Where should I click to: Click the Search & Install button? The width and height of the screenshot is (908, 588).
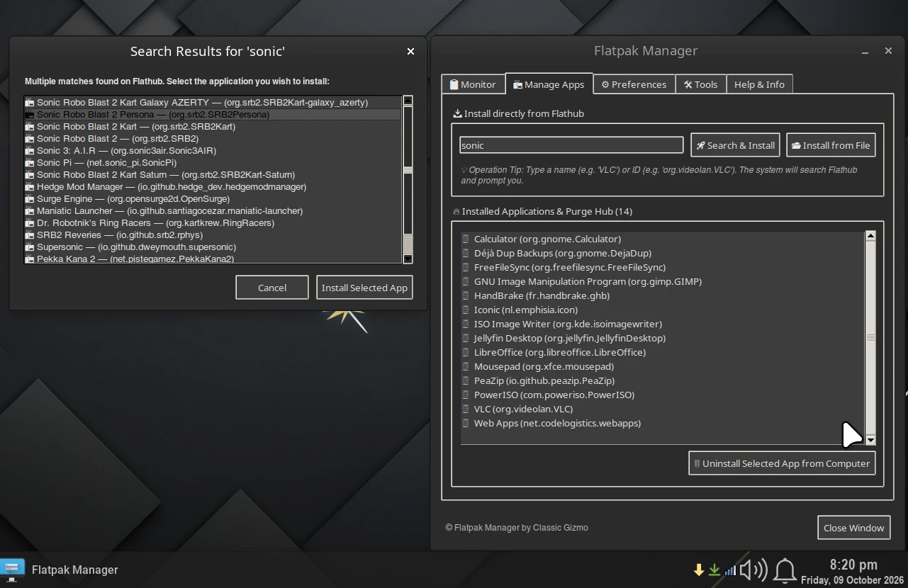pyautogui.click(x=736, y=145)
